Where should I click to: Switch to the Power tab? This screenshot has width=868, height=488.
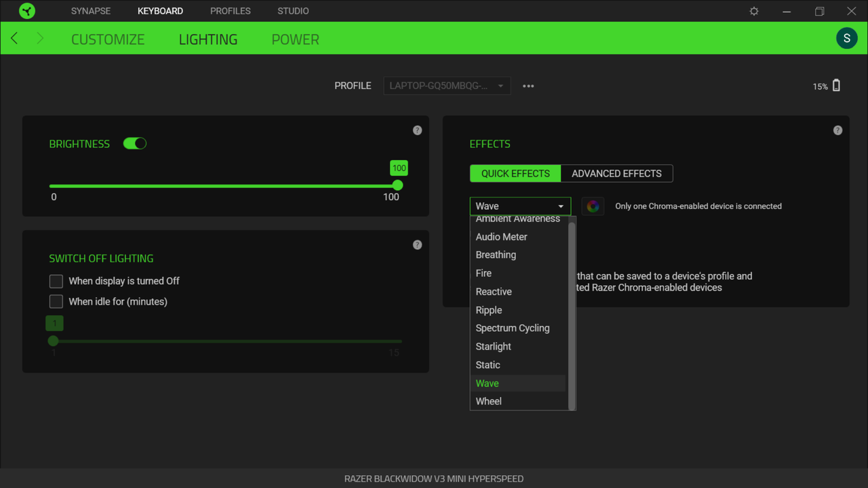click(x=295, y=39)
